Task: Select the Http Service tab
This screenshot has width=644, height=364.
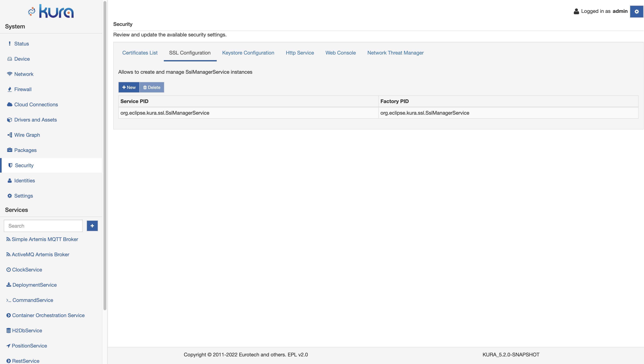Action: 300,53
